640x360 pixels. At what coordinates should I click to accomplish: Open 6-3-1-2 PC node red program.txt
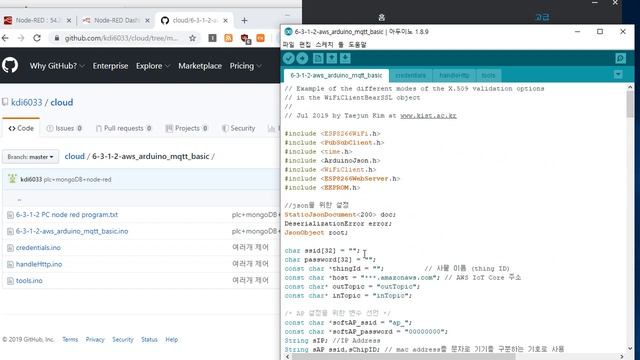(x=67, y=215)
